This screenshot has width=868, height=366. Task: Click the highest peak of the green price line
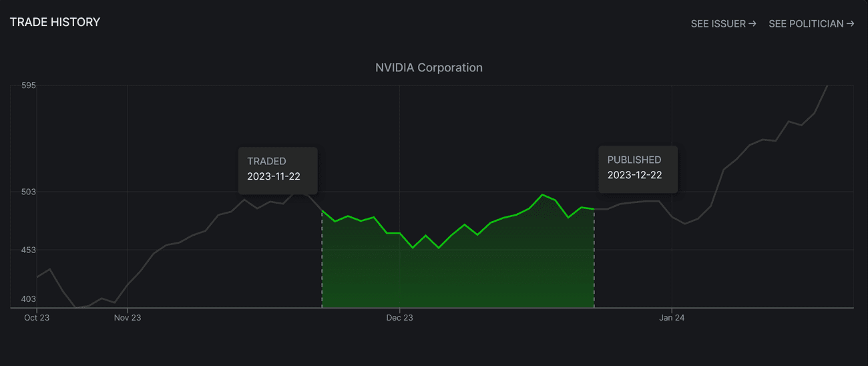542,194
